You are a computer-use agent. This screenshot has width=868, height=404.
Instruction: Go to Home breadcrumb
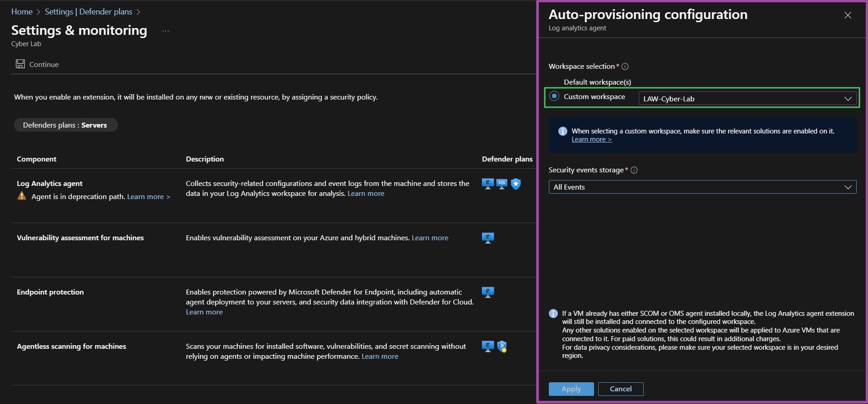(x=22, y=12)
